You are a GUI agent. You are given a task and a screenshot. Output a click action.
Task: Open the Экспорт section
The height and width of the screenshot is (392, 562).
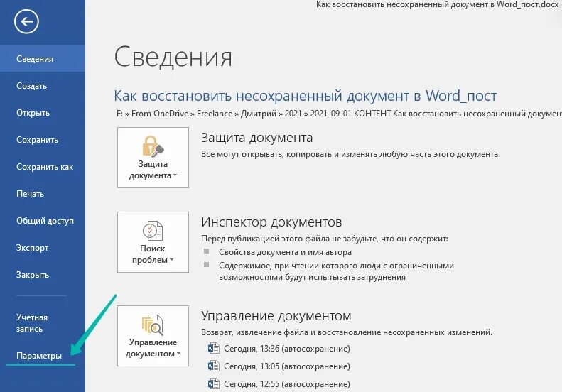(x=43, y=248)
